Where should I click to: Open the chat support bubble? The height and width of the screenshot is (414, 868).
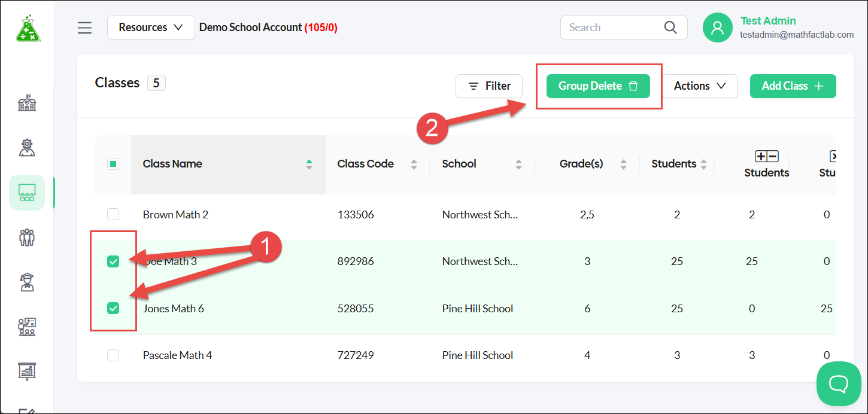pyautogui.click(x=839, y=383)
